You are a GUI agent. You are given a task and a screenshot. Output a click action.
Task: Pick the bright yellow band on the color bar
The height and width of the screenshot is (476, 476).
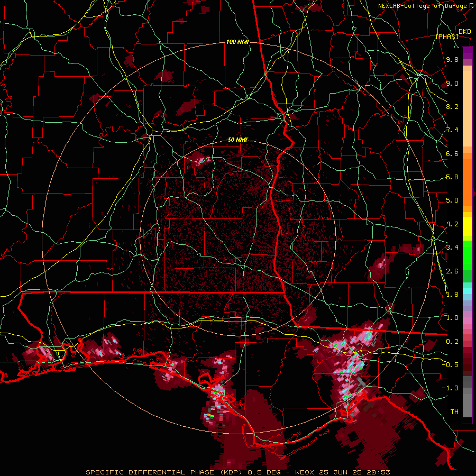(x=467, y=226)
